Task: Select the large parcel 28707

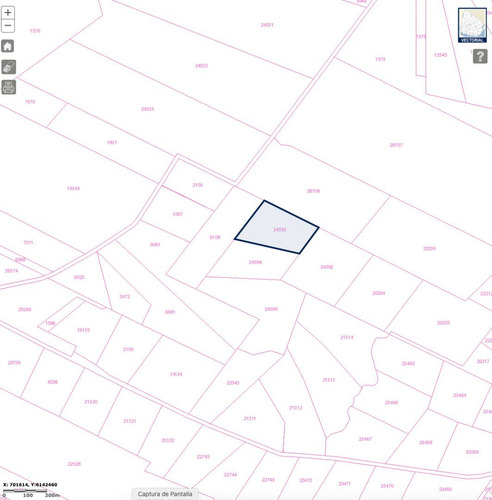Action: coord(396,145)
